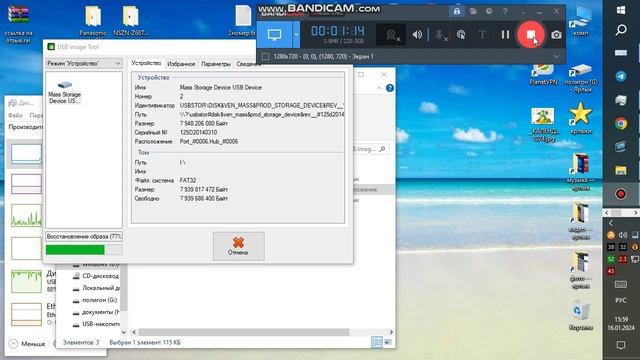The image size is (640, 360).
Task: Switch Explorer to large icons view
Action: coord(387,342)
